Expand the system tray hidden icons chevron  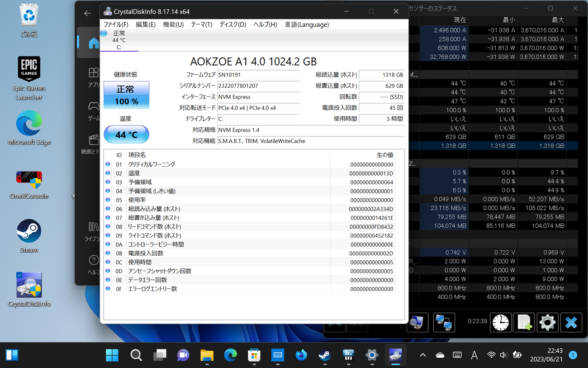[422, 355]
